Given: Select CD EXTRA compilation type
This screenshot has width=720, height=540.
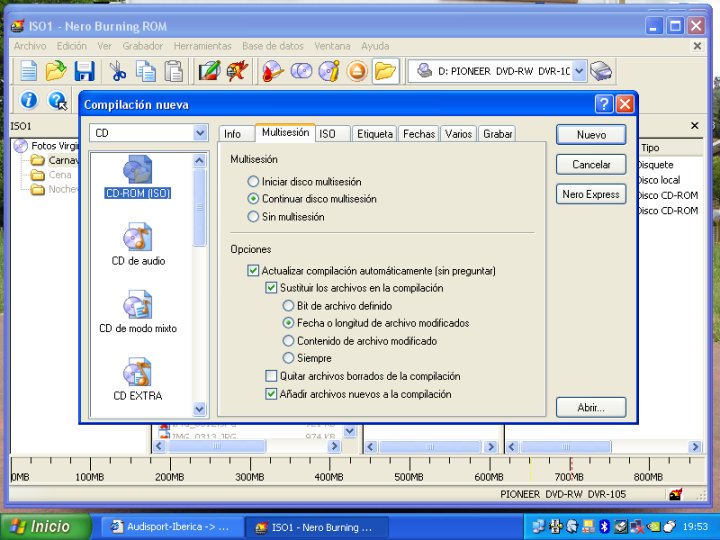Looking at the screenshot, I should [138, 379].
